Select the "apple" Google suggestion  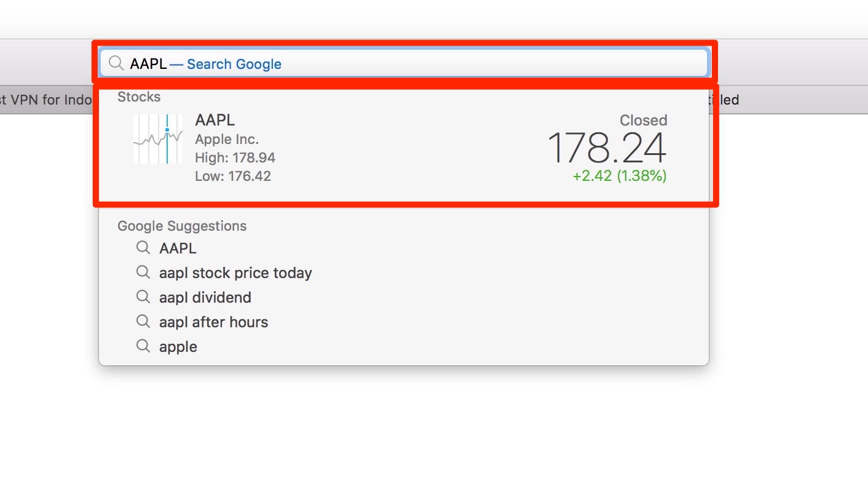tap(178, 347)
